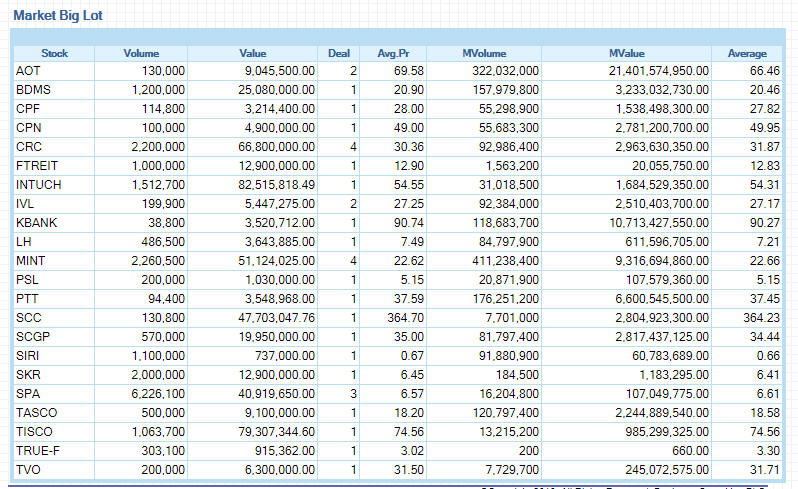
Task: Select INTUCH value 82,515,818.49
Action: coord(277,185)
